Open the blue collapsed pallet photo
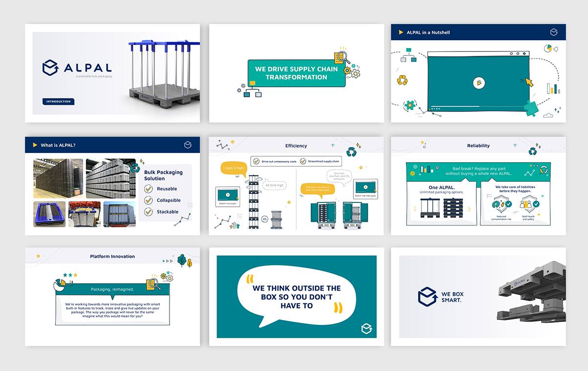 (49, 214)
